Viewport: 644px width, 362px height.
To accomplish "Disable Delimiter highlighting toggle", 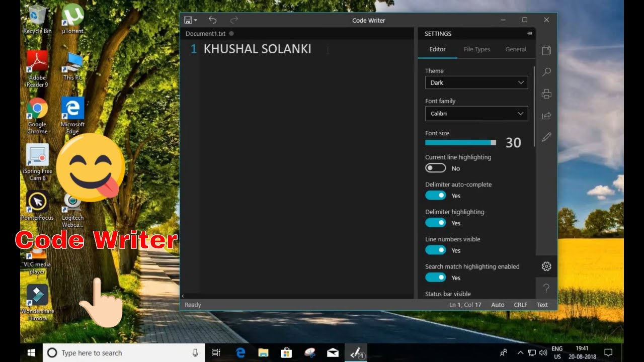I will click(436, 223).
